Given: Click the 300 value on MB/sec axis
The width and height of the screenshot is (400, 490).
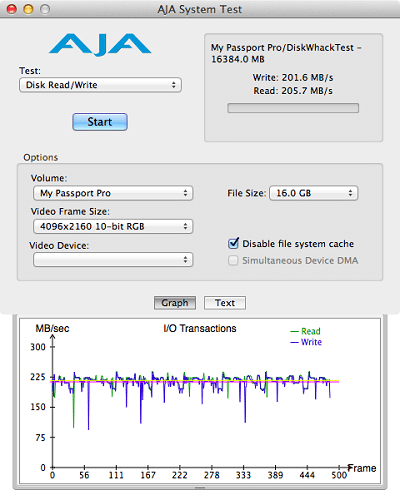Looking at the screenshot, I should tap(38, 347).
